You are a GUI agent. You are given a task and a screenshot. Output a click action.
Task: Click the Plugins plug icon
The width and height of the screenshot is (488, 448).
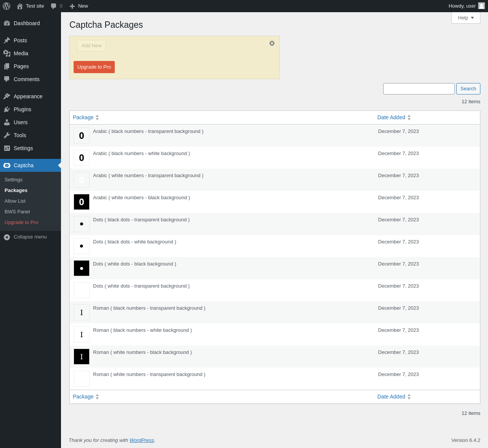point(7,109)
